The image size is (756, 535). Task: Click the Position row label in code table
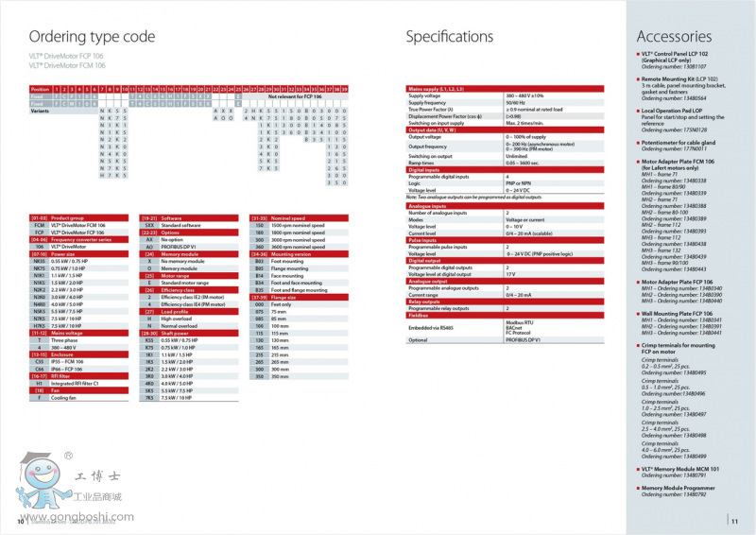click(x=41, y=88)
